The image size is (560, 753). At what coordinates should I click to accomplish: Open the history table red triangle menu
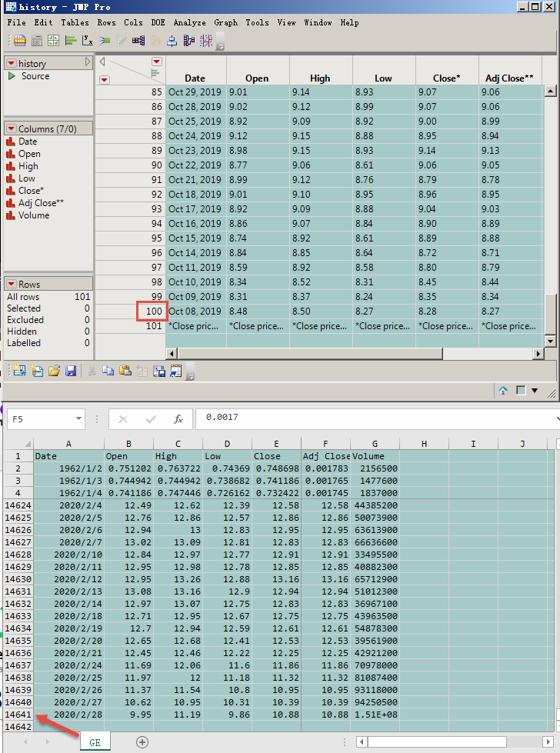click(12, 64)
